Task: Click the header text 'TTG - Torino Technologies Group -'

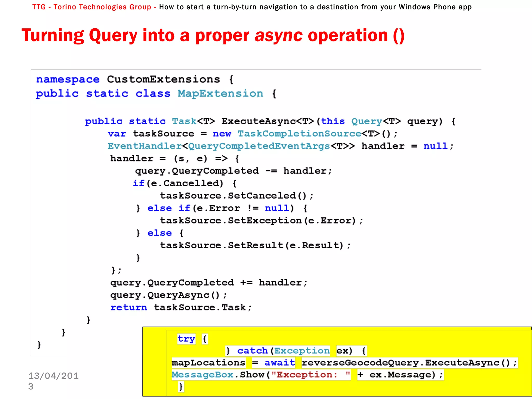Action: point(94,7)
